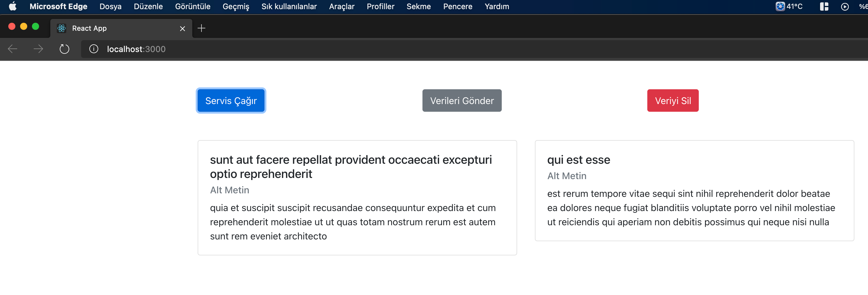Reload the localhost page

pos(64,49)
